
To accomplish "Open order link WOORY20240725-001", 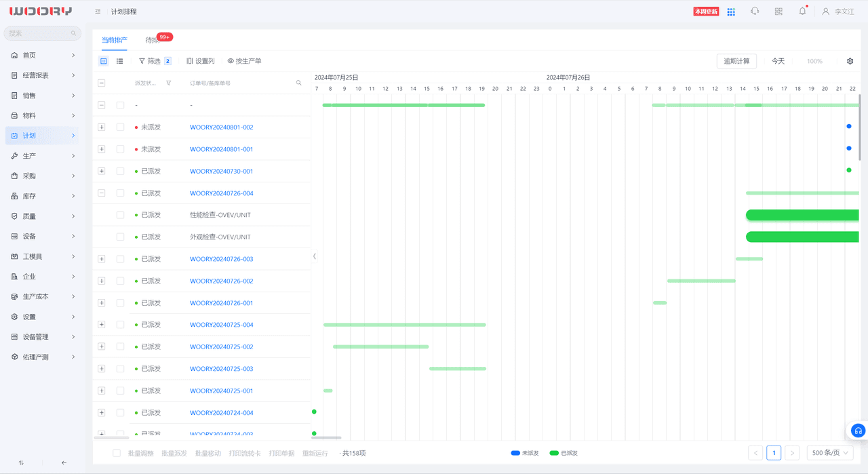I will coord(222,391).
